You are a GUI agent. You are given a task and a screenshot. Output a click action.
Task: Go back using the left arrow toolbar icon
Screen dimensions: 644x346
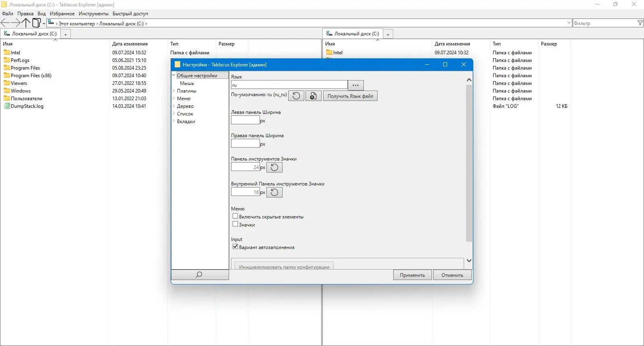click(5, 23)
